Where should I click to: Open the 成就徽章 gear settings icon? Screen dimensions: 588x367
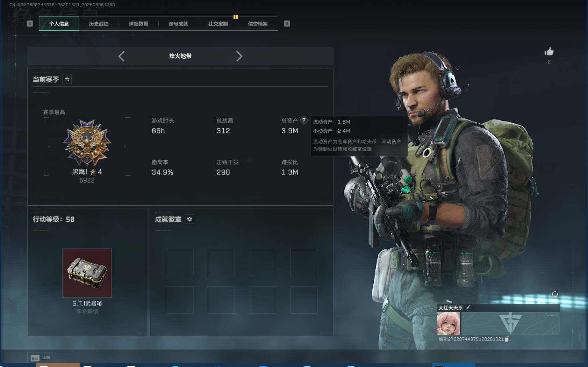tap(189, 219)
